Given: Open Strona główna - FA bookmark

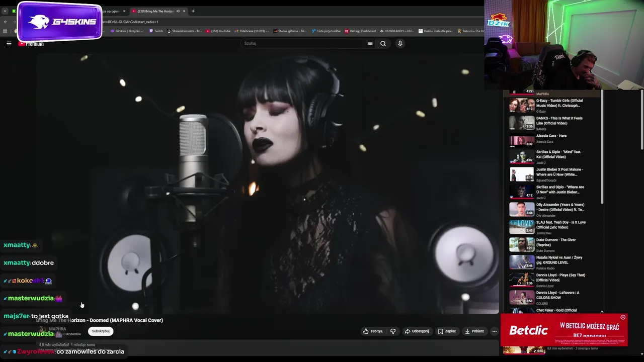Looking at the screenshot, I should coord(290,31).
